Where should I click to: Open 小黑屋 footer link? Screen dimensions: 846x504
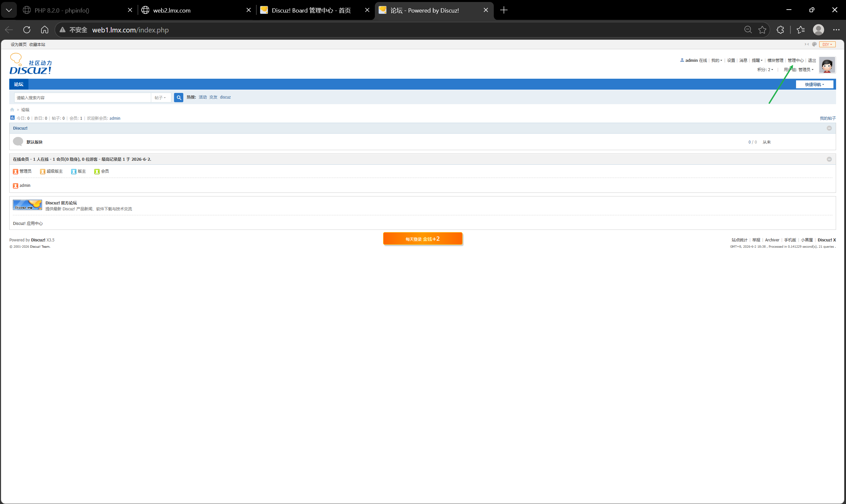tap(807, 240)
